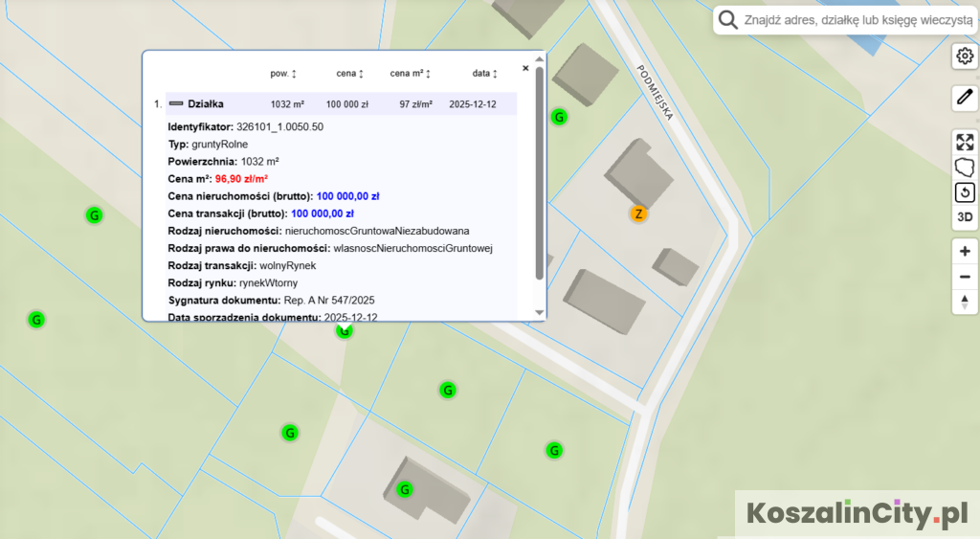Sort transactions by cena column
The height and width of the screenshot is (539, 980).
(350, 74)
